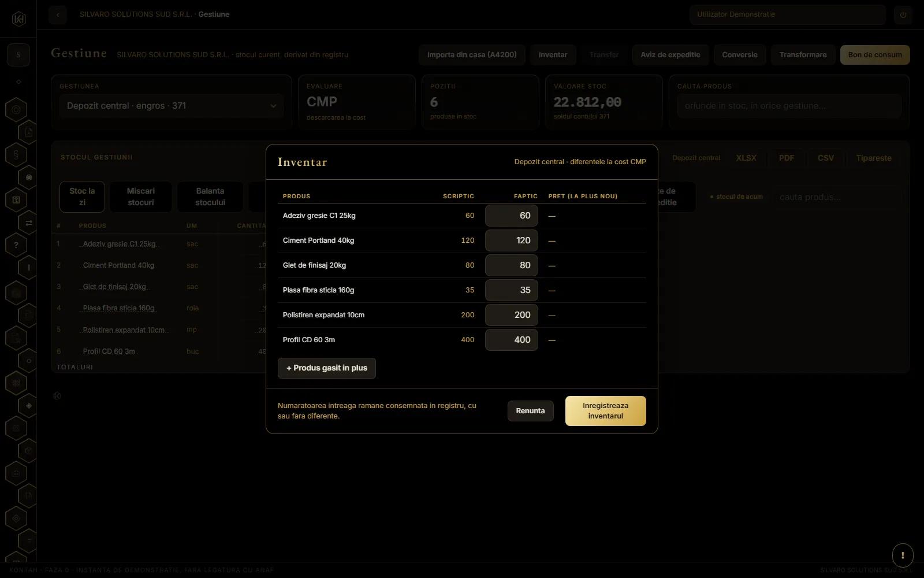Viewport: 924px width, 578px height.
Task: Click the grid-pattern sidebar hexagon icon
Action: pyautogui.click(x=16, y=383)
